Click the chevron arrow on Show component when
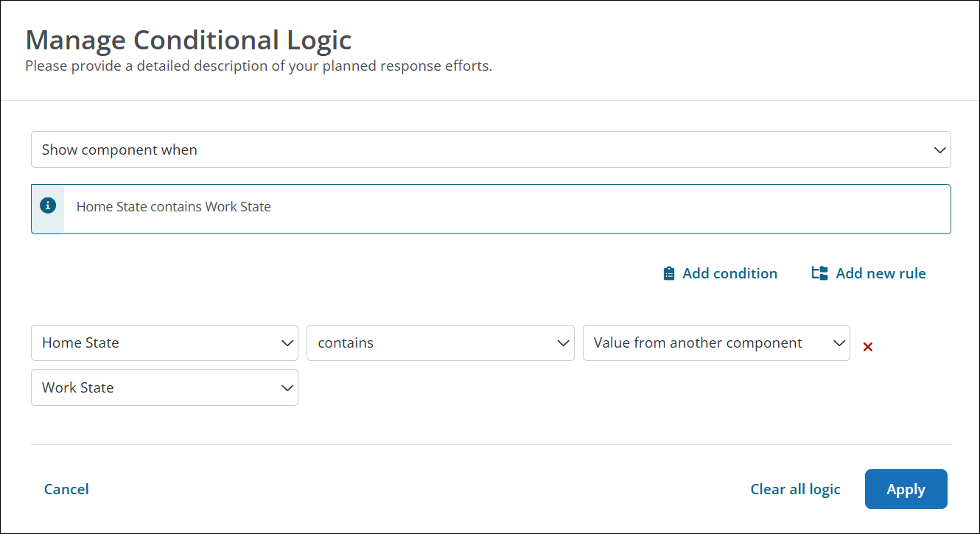This screenshot has width=980, height=534. (x=939, y=150)
